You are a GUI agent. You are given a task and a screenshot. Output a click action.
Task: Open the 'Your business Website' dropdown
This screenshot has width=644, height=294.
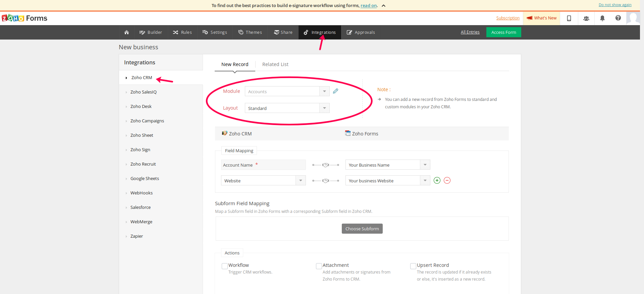click(x=388, y=180)
